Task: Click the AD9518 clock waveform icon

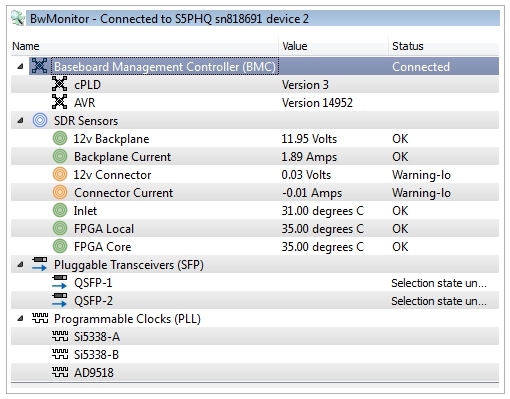Action: [x=60, y=372]
